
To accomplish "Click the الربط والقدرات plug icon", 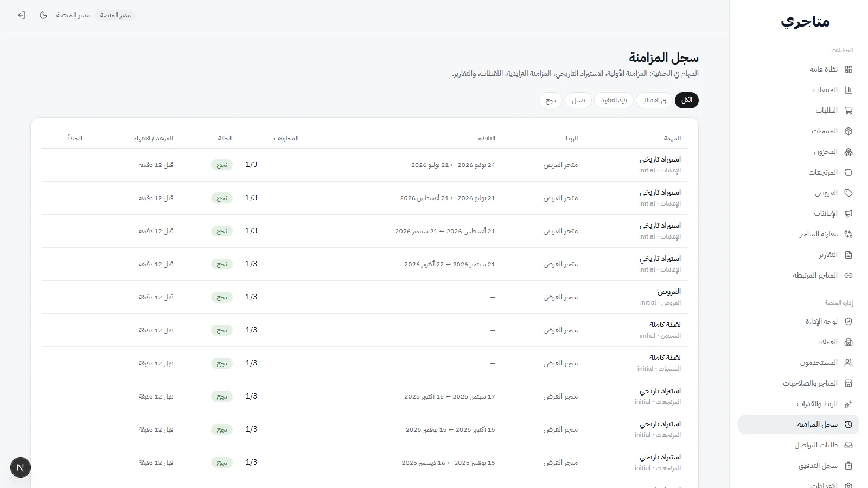I will pos(848,404).
